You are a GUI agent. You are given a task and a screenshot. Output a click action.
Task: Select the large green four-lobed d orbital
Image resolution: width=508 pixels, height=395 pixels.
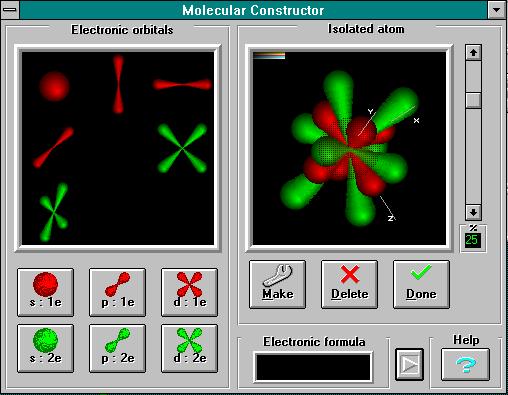(x=182, y=148)
